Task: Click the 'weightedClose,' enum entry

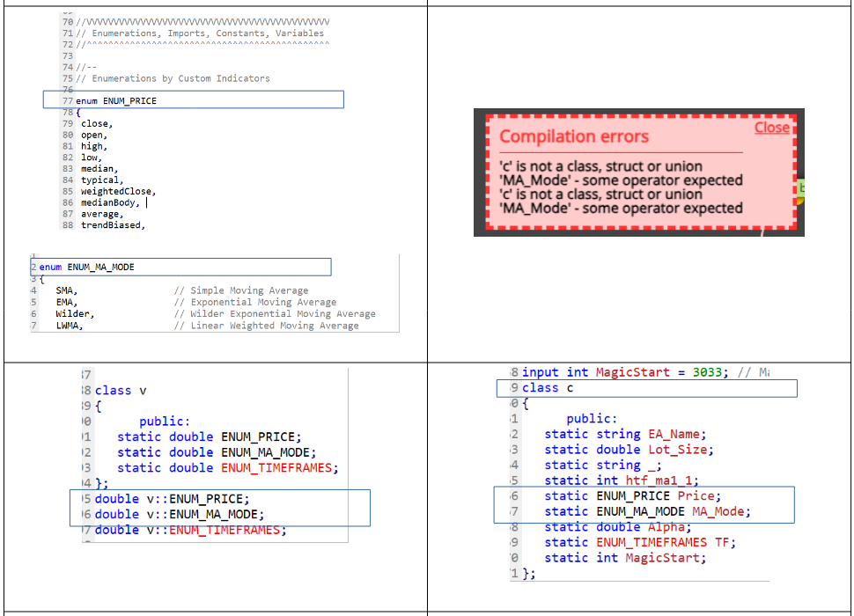Action: (118, 192)
